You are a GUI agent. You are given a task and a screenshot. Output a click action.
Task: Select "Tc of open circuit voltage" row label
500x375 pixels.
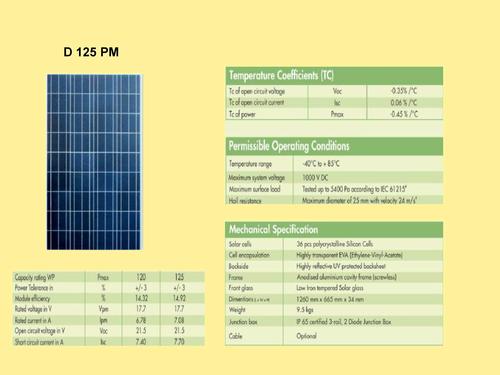coord(257,91)
